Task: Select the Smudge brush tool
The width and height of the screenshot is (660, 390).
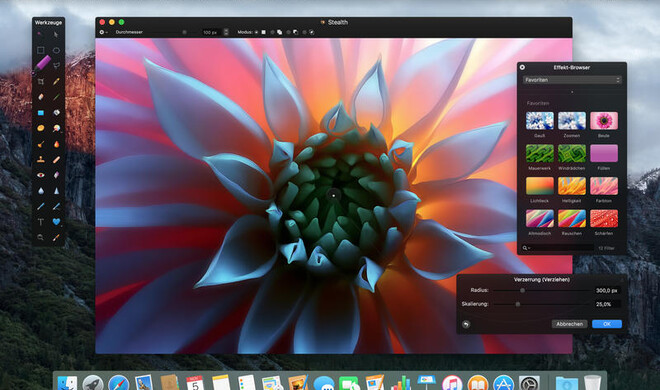Action: coord(40,144)
